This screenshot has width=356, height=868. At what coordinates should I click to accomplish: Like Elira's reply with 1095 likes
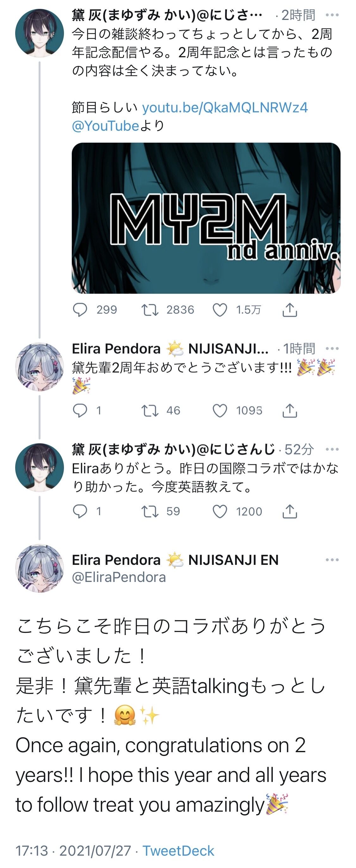click(220, 411)
